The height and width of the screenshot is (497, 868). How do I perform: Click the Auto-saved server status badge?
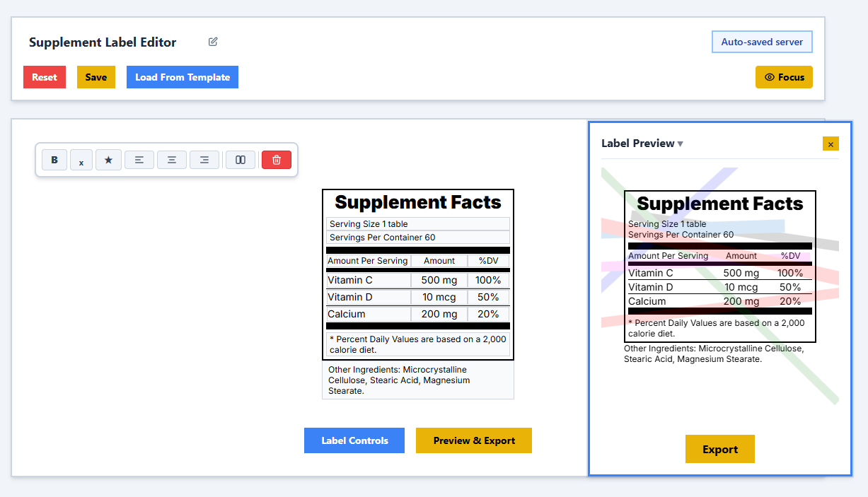pyautogui.click(x=762, y=42)
